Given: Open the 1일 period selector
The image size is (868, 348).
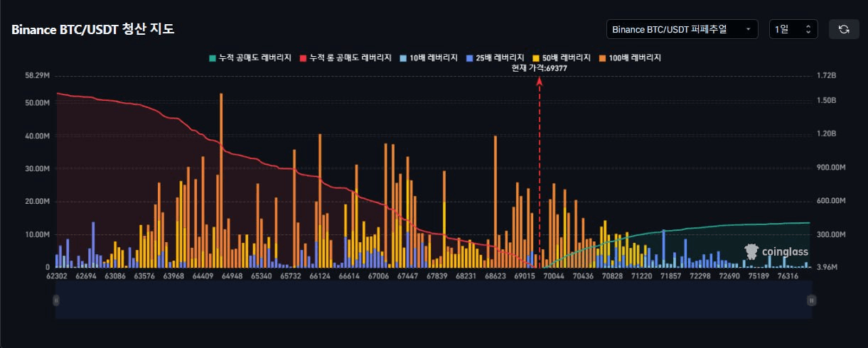Looking at the screenshot, I should coord(793,29).
